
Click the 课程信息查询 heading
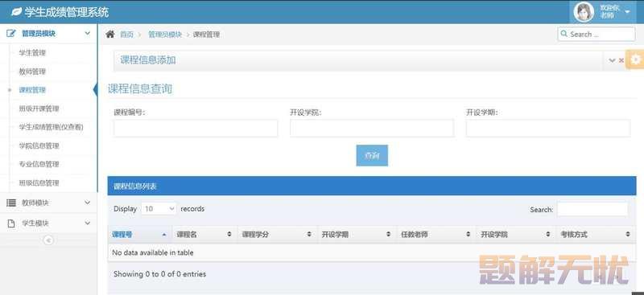point(140,89)
